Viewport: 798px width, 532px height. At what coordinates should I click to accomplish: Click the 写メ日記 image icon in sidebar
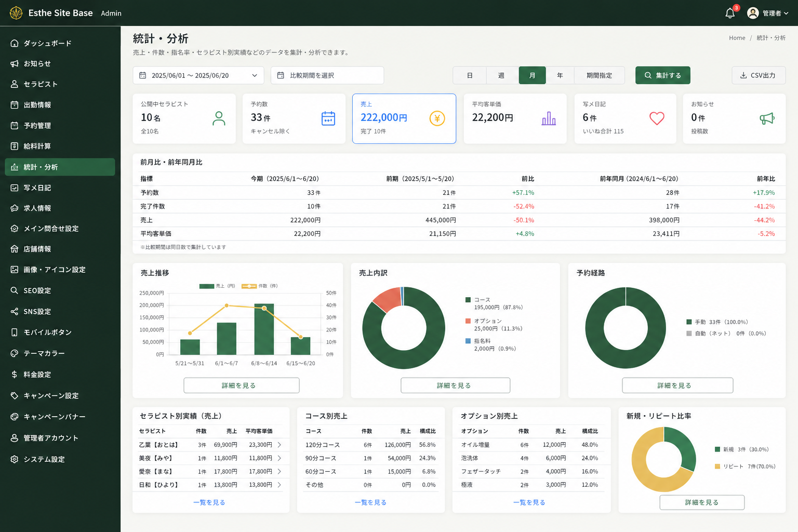point(15,188)
